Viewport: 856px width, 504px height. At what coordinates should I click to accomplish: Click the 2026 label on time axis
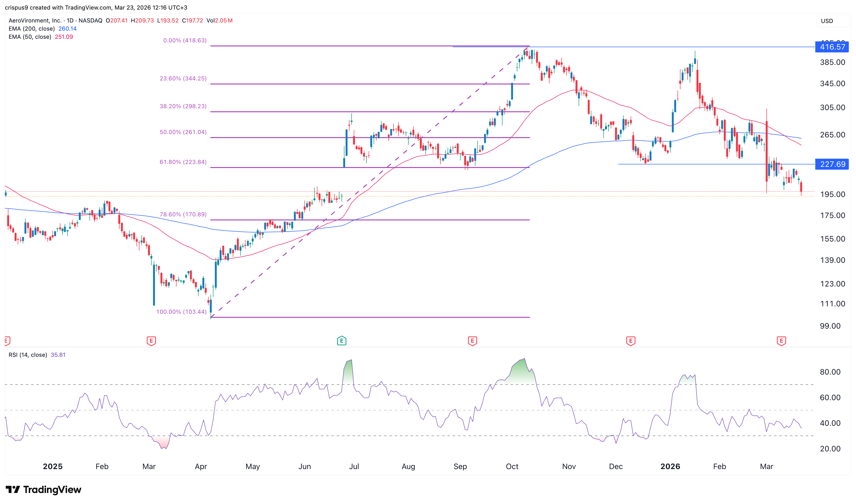[670, 467]
